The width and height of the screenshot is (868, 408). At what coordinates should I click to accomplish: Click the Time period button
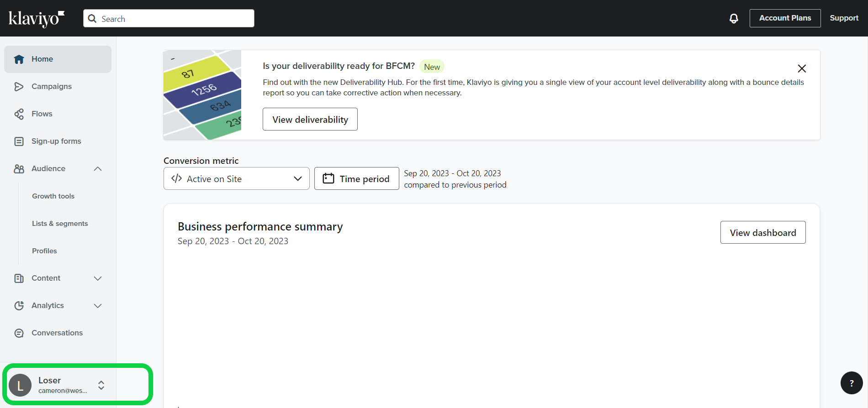[x=357, y=178]
